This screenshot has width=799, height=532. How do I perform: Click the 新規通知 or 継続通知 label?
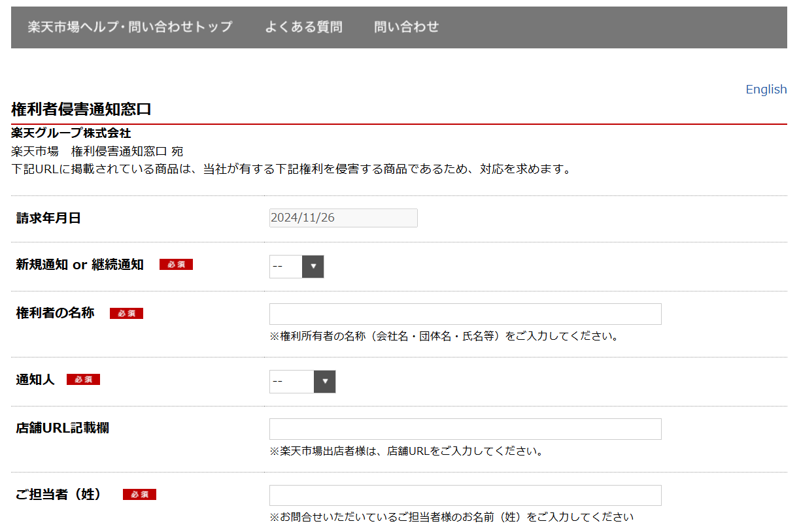(x=80, y=265)
